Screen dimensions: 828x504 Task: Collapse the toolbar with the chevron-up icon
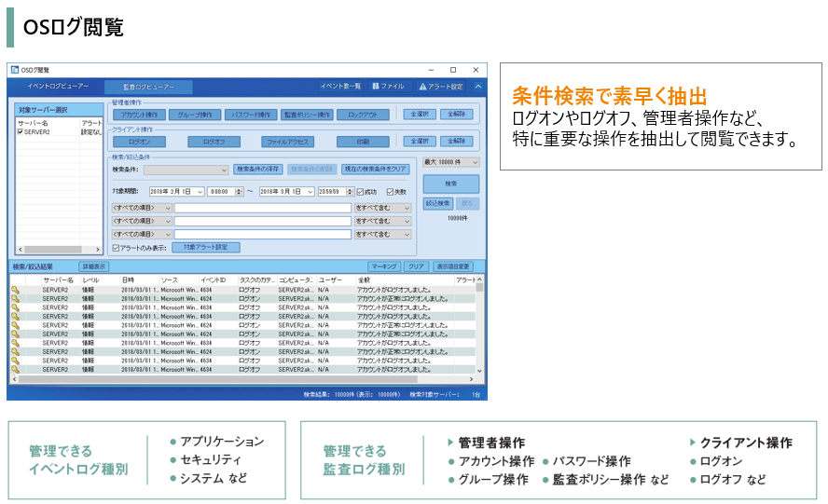478,86
